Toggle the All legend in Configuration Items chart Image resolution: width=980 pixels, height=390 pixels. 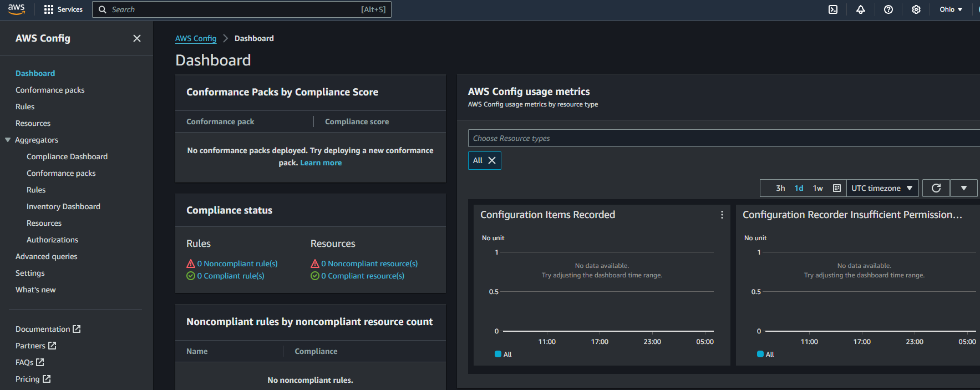coord(503,354)
